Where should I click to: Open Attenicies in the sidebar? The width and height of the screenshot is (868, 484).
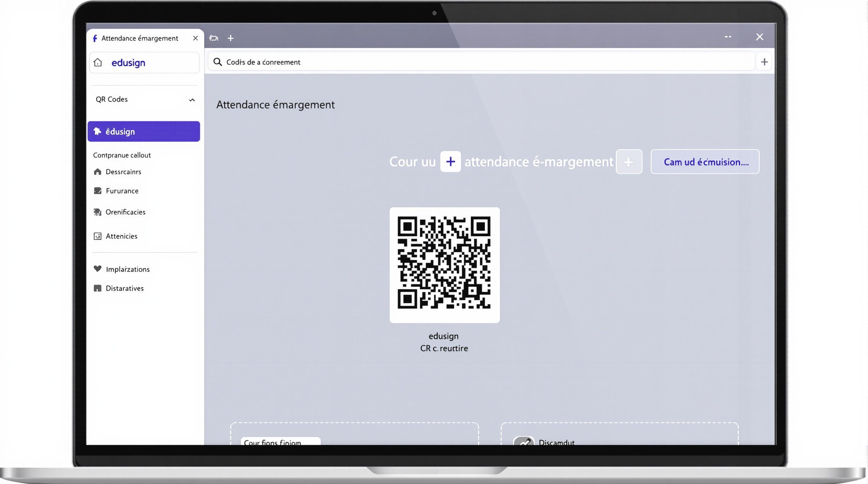click(121, 236)
